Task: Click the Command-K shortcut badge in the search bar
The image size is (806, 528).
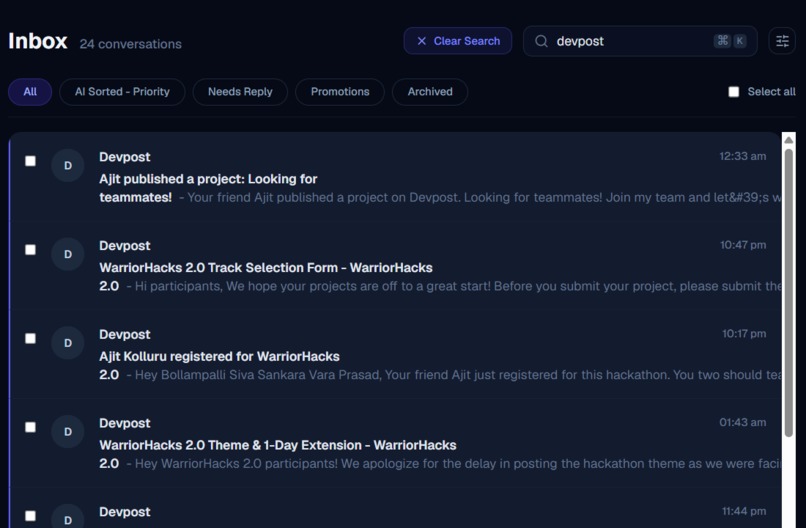Action: tap(730, 41)
